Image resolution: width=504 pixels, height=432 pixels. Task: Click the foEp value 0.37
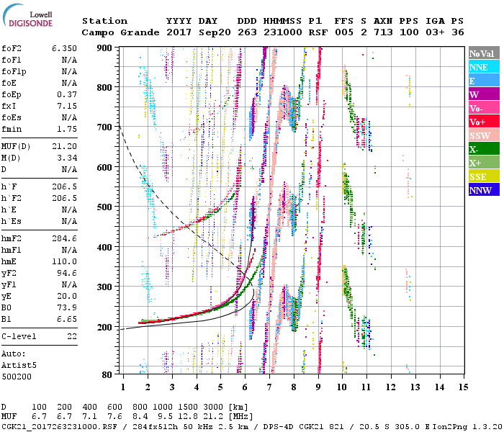point(67,94)
